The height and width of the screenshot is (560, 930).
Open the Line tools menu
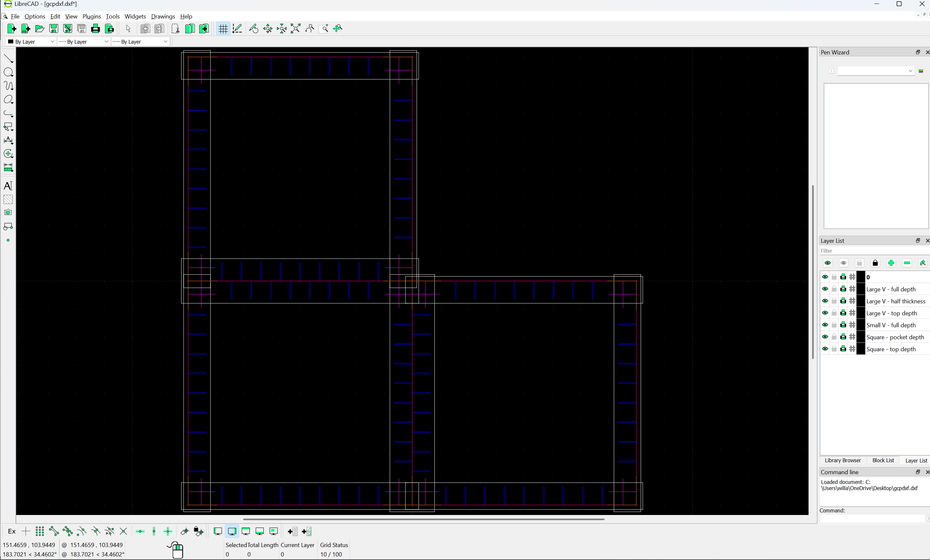[x=8, y=59]
